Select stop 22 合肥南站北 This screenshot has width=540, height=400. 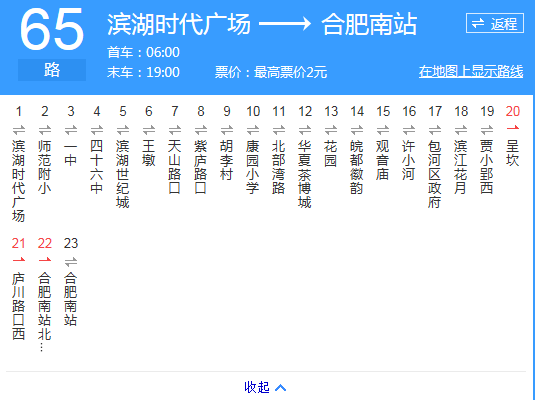pos(44,312)
